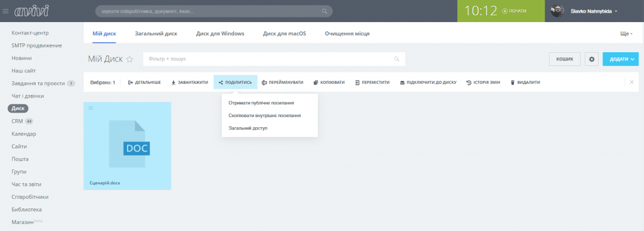Image resolution: width=644 pixels, height=231 pixels.
Task: Click the ПОДІЛИТИСЬ share button
Action: tap(235, 82)
